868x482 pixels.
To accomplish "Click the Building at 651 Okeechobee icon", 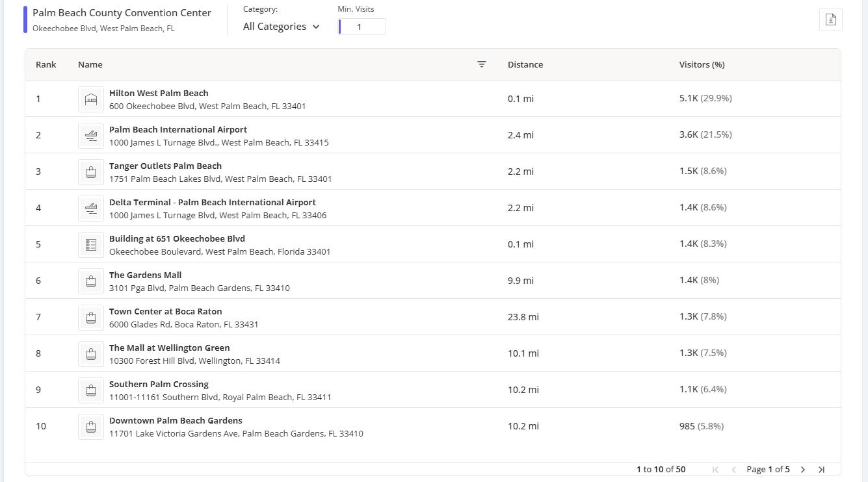I will pyautogui.click(x=91, y=245).
